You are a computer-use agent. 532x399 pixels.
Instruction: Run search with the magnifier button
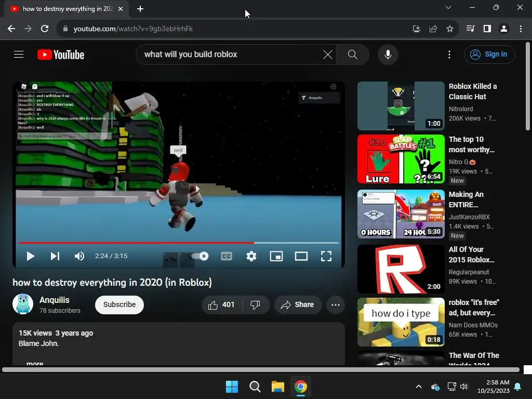353,54
